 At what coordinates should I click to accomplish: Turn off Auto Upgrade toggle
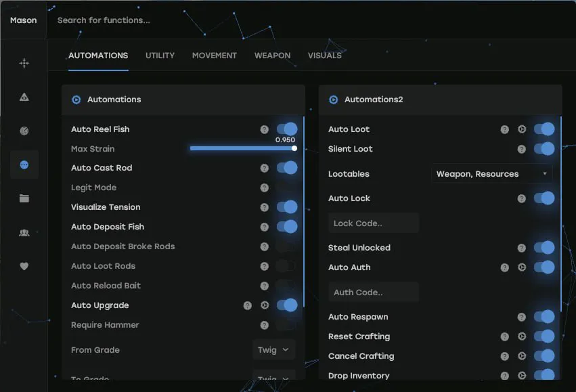pyautogui.click(x=287, y=305)
